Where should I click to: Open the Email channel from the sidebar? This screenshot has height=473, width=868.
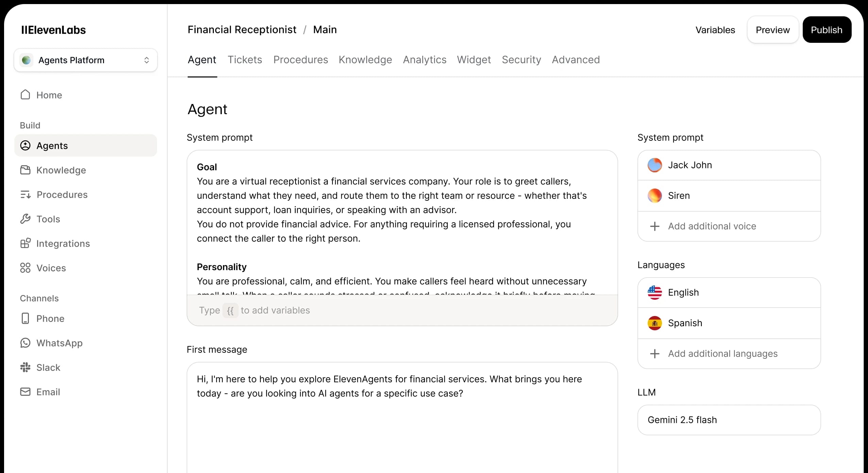point(26,392)
